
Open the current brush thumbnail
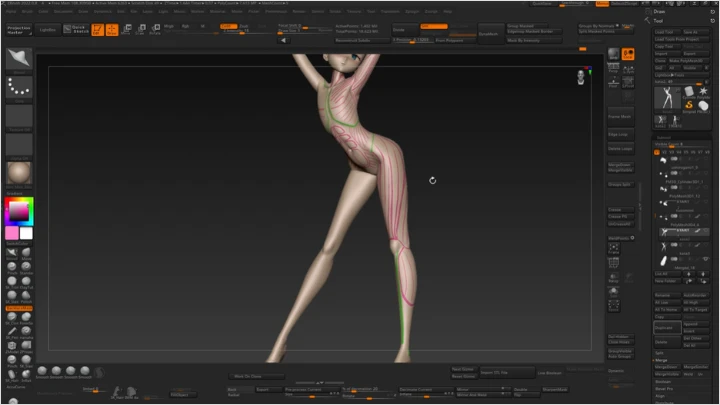click(x=19, y=59)
